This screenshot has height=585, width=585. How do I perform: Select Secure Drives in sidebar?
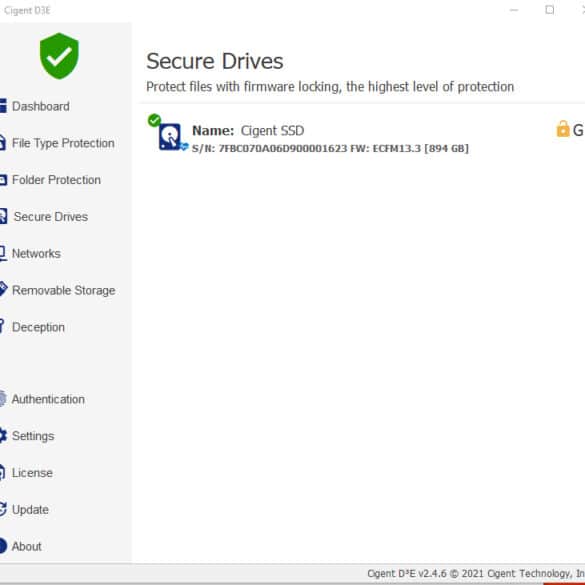click(x=51, y=217)
